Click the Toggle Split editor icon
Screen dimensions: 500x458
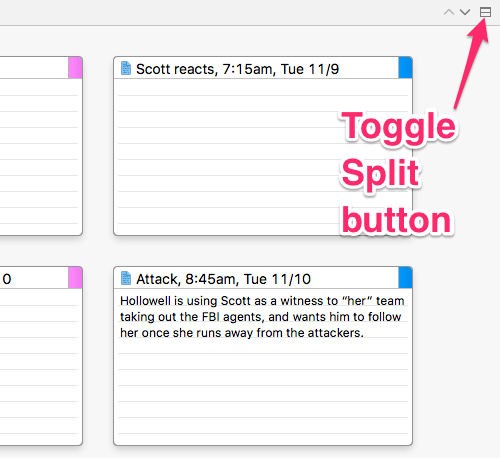click(485, 12)
